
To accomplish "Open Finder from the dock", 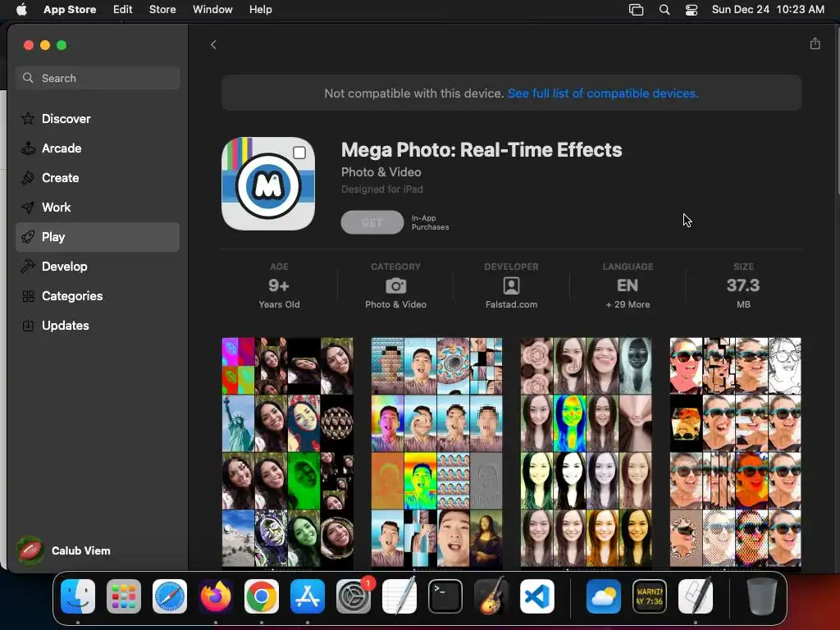I will (x=78, y=596).
